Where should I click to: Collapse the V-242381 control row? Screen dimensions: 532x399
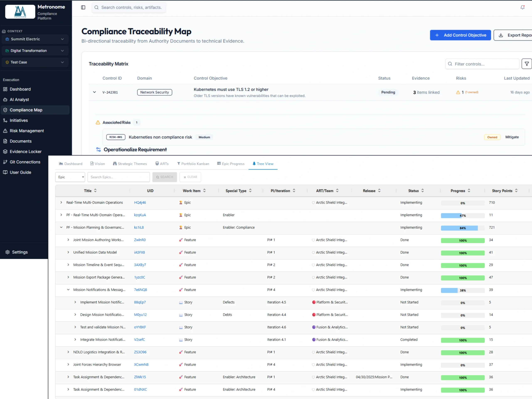pyautogui.click(x=95, y=92)
